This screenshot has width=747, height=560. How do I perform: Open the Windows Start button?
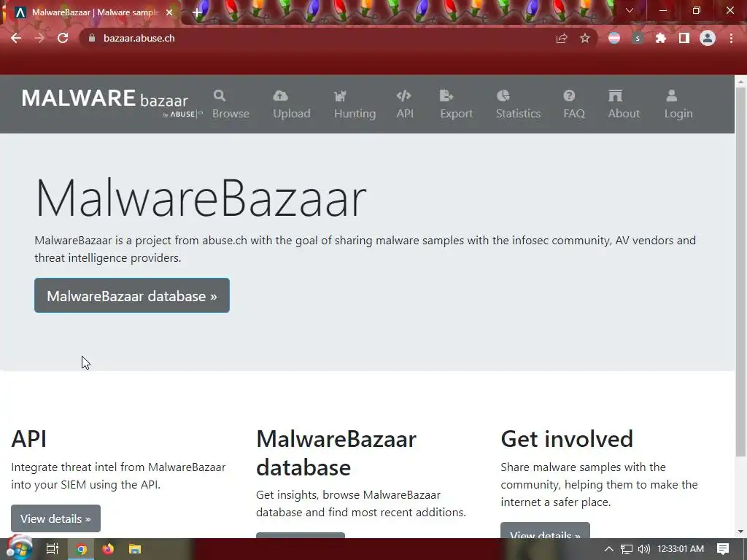20,548
